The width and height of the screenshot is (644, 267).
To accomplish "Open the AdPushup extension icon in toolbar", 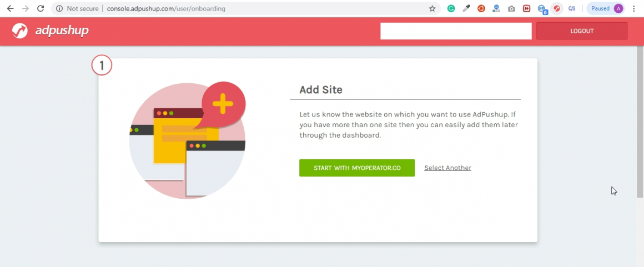I will [556, 8].
